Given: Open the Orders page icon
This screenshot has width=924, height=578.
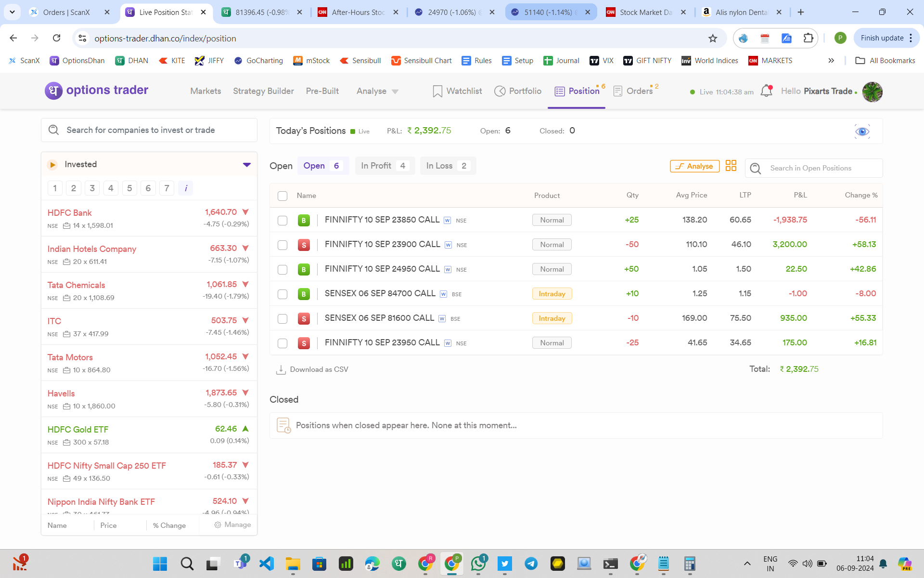Looking at the screenshot, I should (618, 91).
